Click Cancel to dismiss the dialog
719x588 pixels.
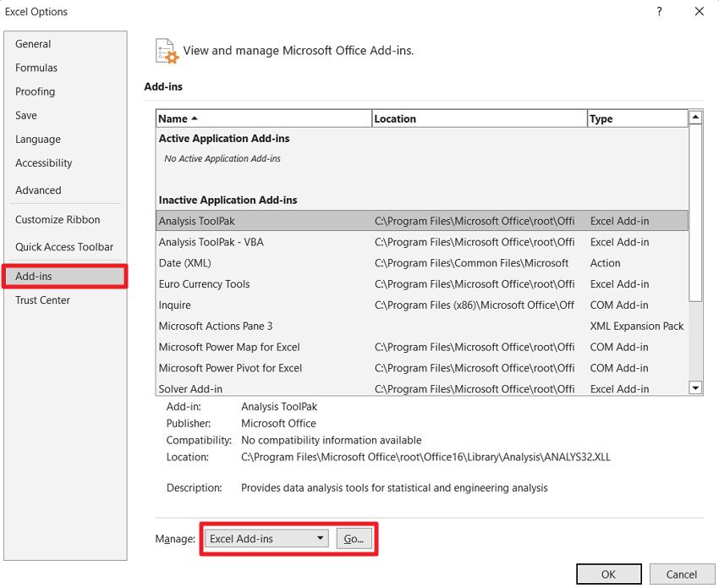682,574
